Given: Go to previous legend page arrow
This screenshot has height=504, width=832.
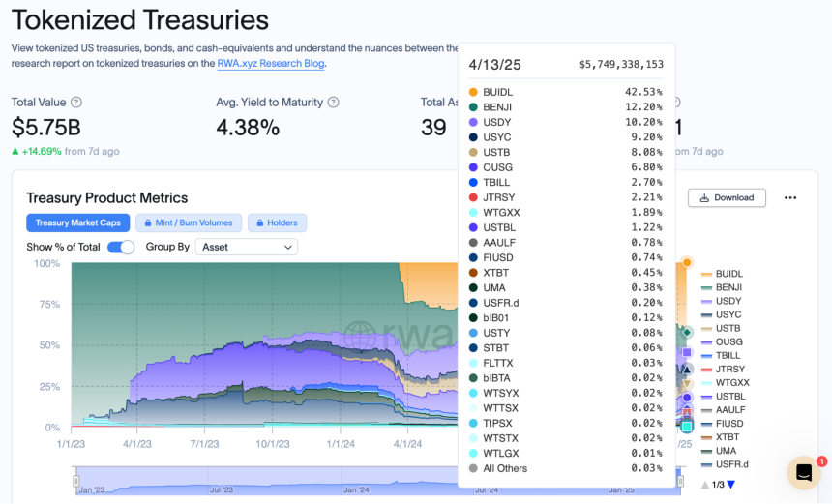Looking at the screenshot, I should coord(705,485).
